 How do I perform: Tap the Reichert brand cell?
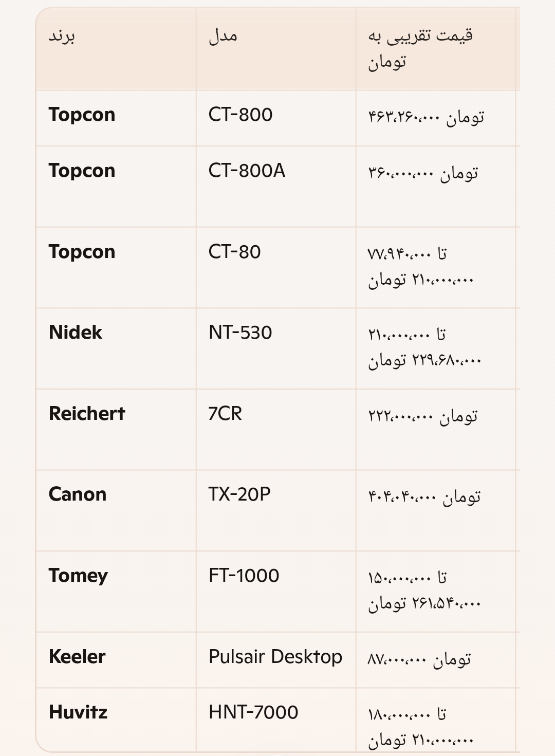pyautogui.click(x=87, y=414)
